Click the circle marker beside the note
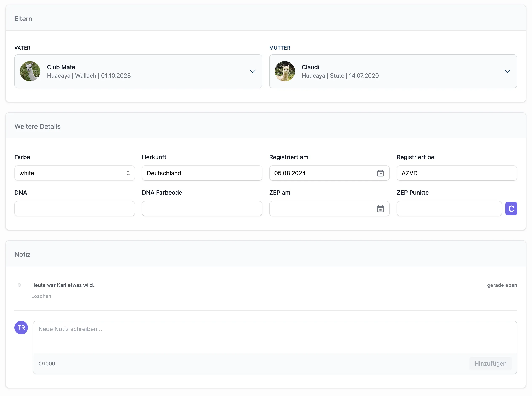This screenshot has height=396, width=532. click(19, 285)
